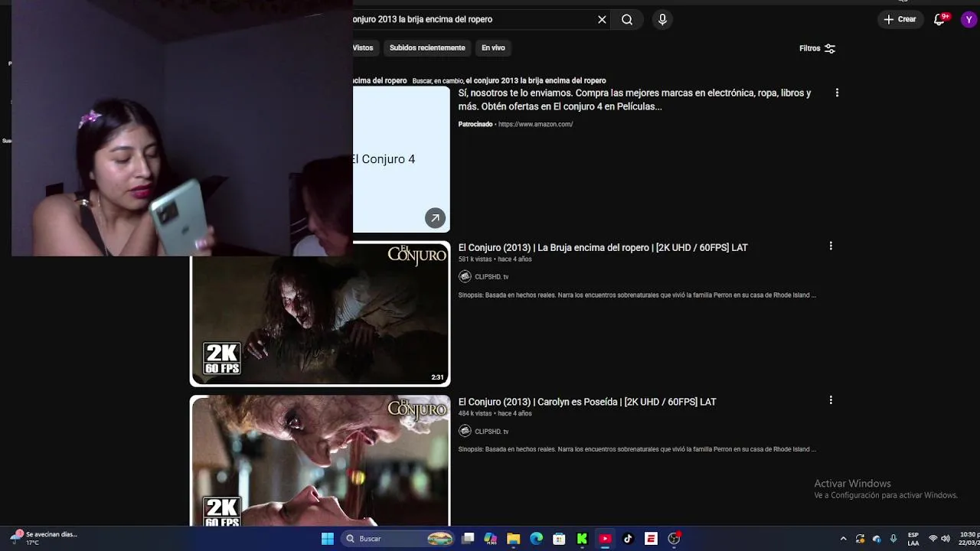Open the taskbar clock and date
980x551 pixels.
point(969,539)
